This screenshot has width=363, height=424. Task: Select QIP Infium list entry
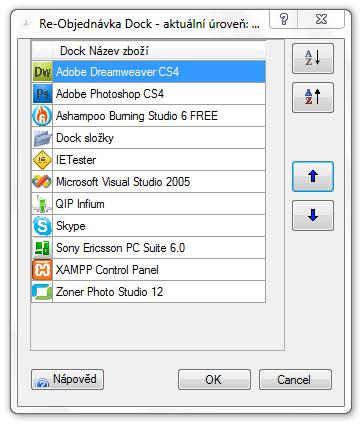(x=149, y=204)
